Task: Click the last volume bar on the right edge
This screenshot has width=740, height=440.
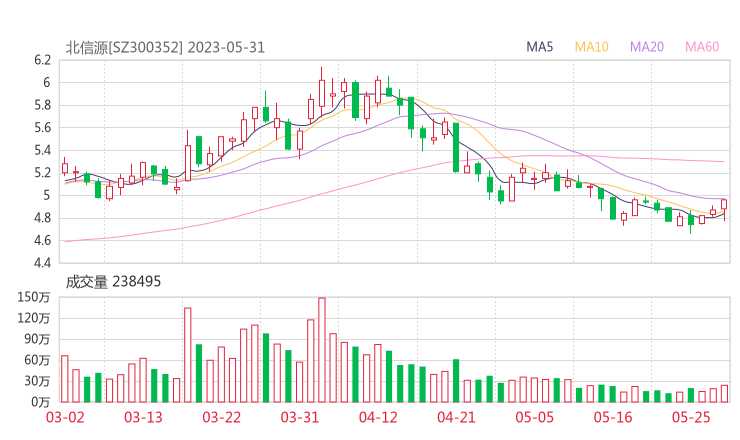Action: click(724, 394)
